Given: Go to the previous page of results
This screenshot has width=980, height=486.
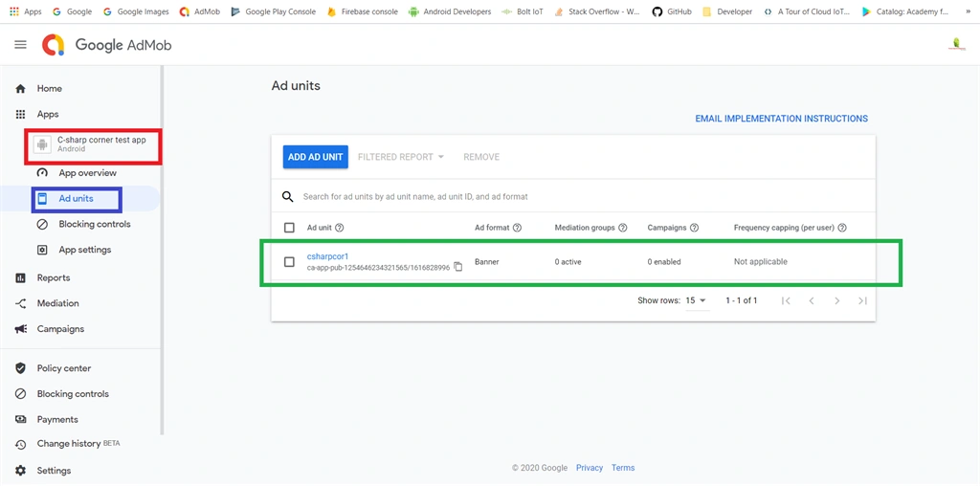Looking at the screenshot, I should click(x=812, y=301).
